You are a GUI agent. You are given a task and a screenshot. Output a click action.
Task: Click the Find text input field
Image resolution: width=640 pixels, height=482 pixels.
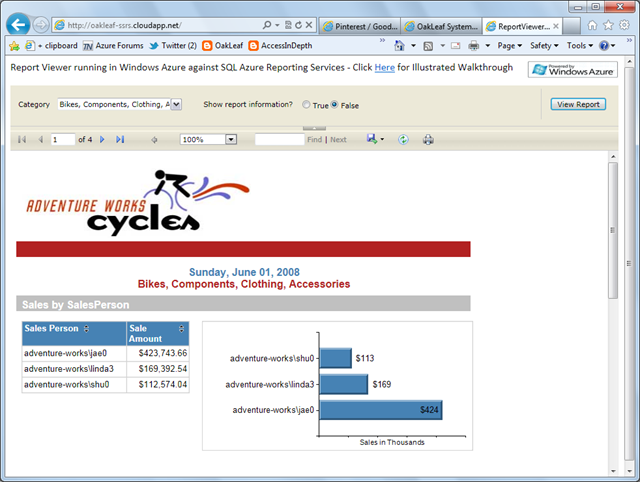pyautogui.click(x=280, y=140)
